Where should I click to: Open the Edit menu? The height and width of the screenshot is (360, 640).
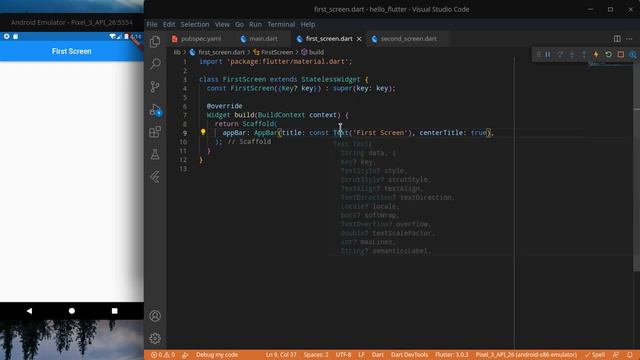tap(169, 24)
